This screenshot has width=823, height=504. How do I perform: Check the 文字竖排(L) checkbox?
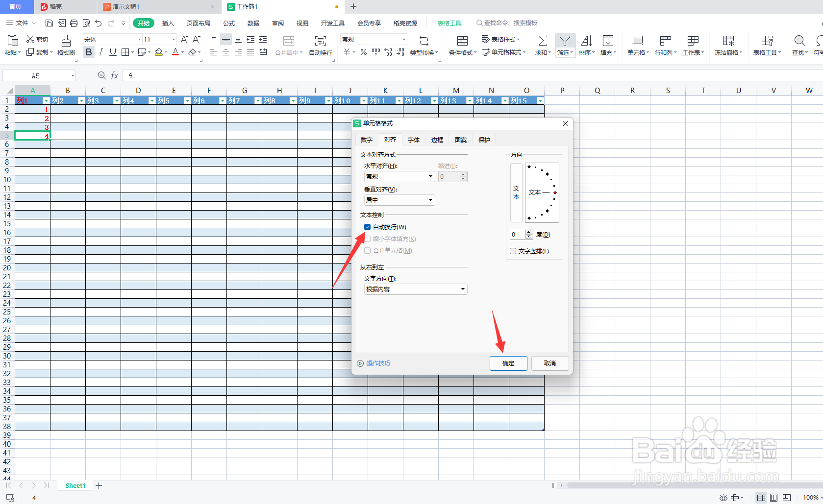(x=513, y=251)
